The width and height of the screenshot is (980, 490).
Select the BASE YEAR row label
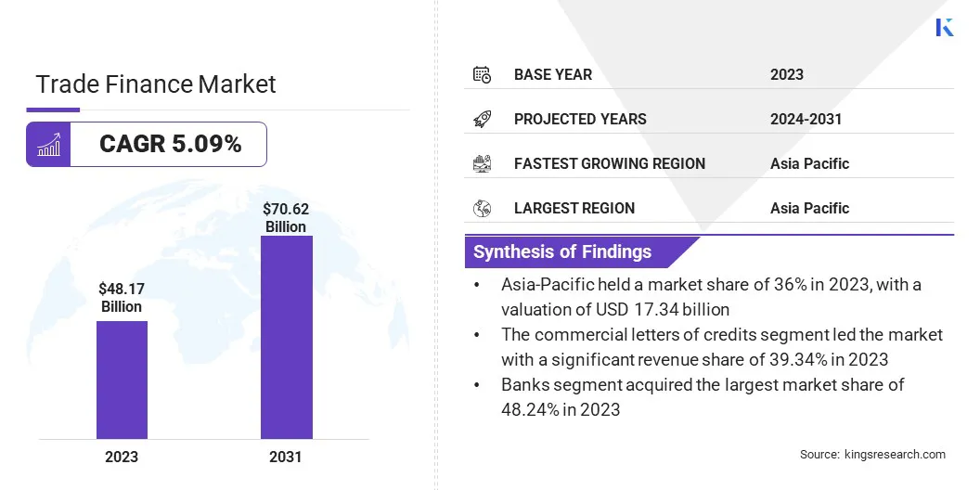click(553, 74)
